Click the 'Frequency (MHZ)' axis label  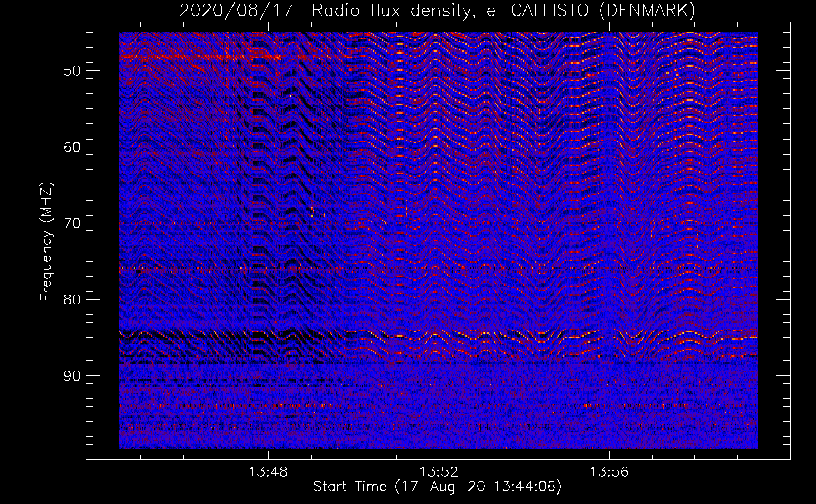46,242
